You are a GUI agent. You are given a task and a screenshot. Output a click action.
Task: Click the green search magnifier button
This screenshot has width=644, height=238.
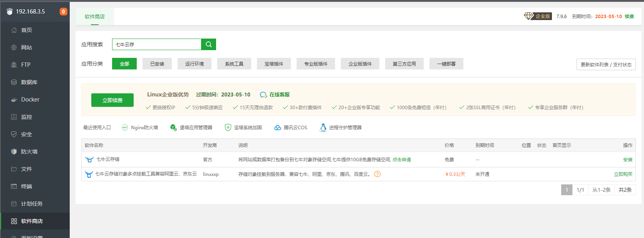coord(208,44)
